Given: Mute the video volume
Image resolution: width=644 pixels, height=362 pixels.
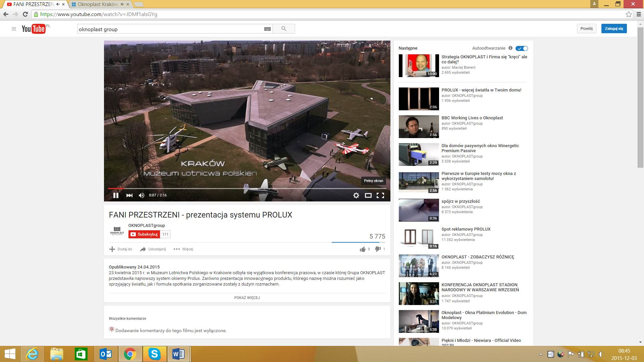Looking at the screenshot, I should (x=142, y=195).
